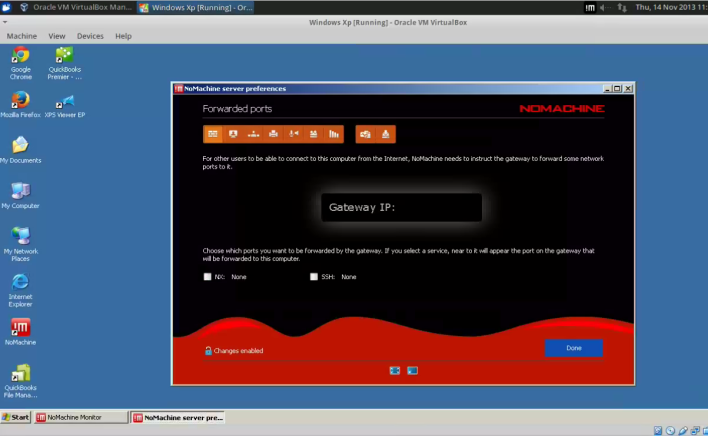Image resolution: width=708 pixels, height=436 pixels.
Task: Click the 'Changes enabled' text
Action: point(238,351)
